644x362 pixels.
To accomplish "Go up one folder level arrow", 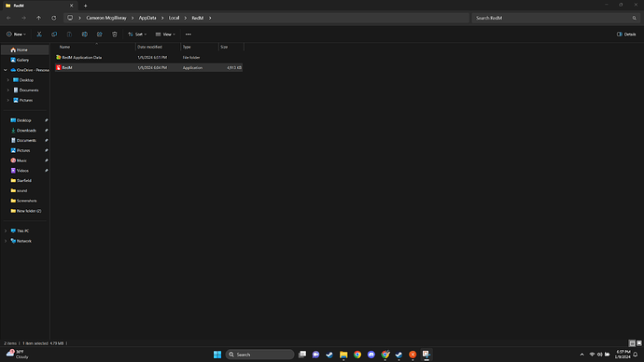I will point(38,18).
